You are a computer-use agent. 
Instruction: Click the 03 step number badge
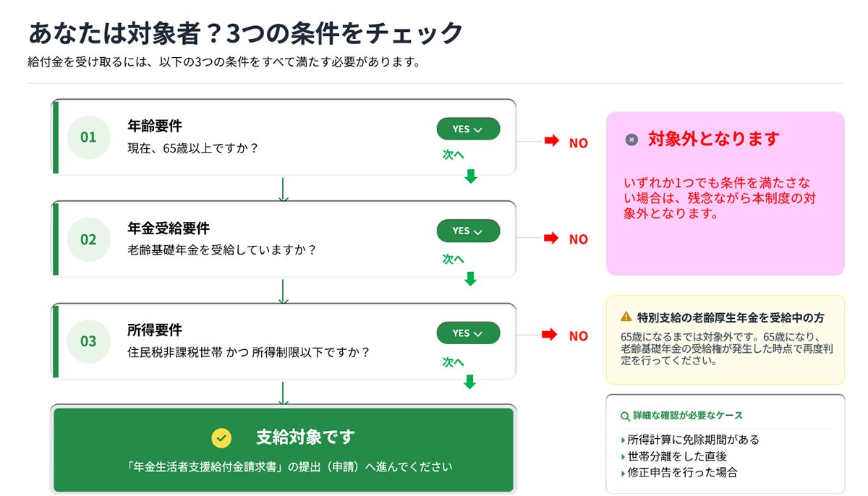(88, 341)
